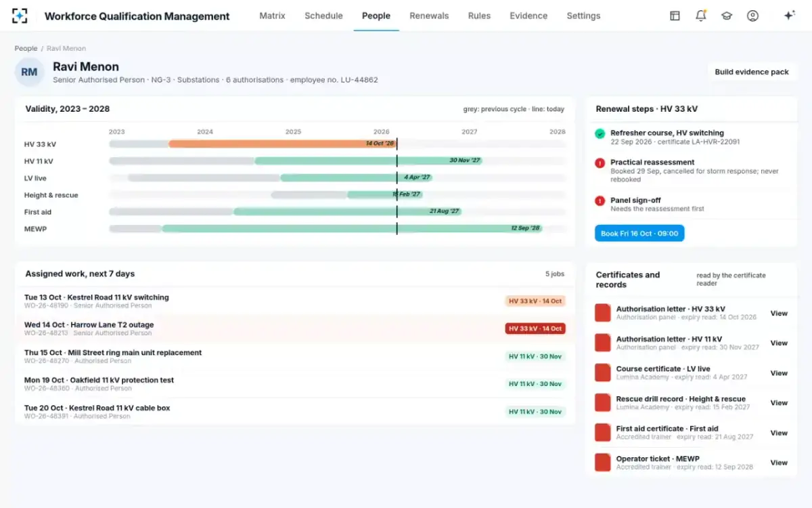View Authorisation letter HV 11 kV
812x508 pixels.
click(x=779, y=343)
